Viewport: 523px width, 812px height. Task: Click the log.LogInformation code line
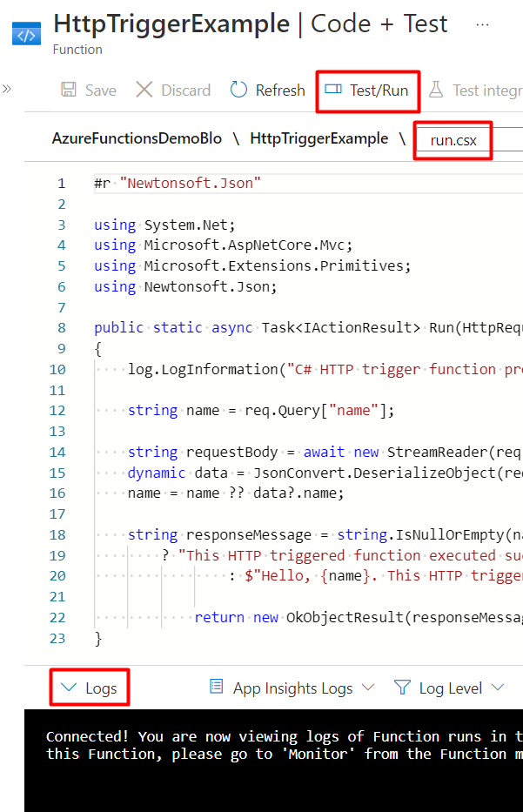click(x=325, y=369)
